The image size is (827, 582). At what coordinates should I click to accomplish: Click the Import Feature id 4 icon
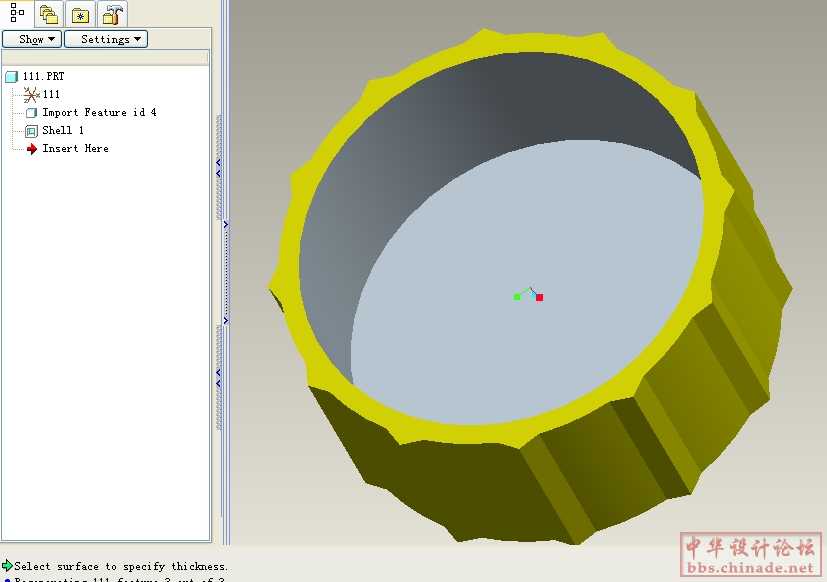(31, 113)
